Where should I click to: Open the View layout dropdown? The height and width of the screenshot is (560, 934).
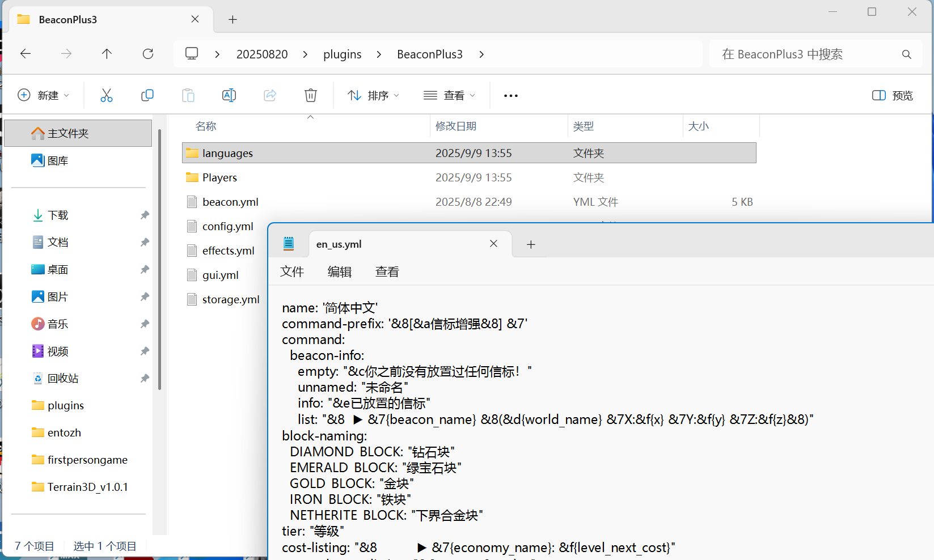(x=450, y=95)
